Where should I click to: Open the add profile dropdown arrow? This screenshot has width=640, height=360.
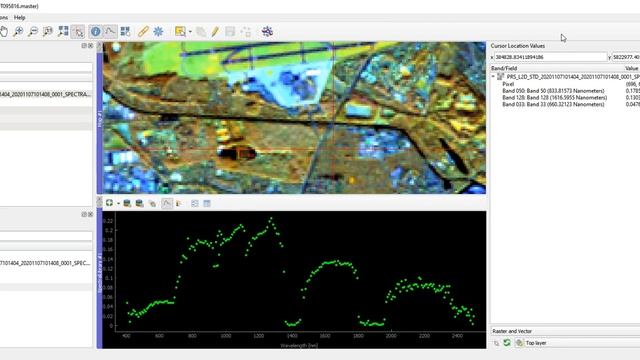tap(118, 203)
